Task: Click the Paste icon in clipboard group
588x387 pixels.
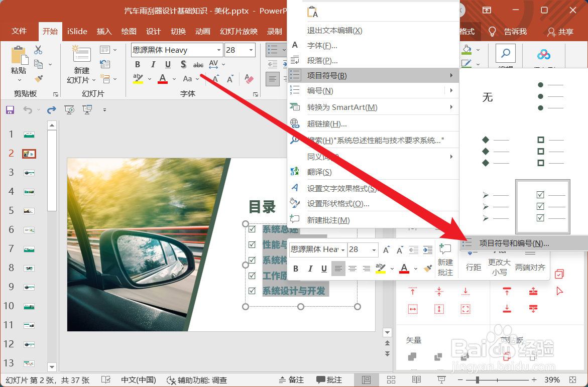Action: click(x=19, y=56)
